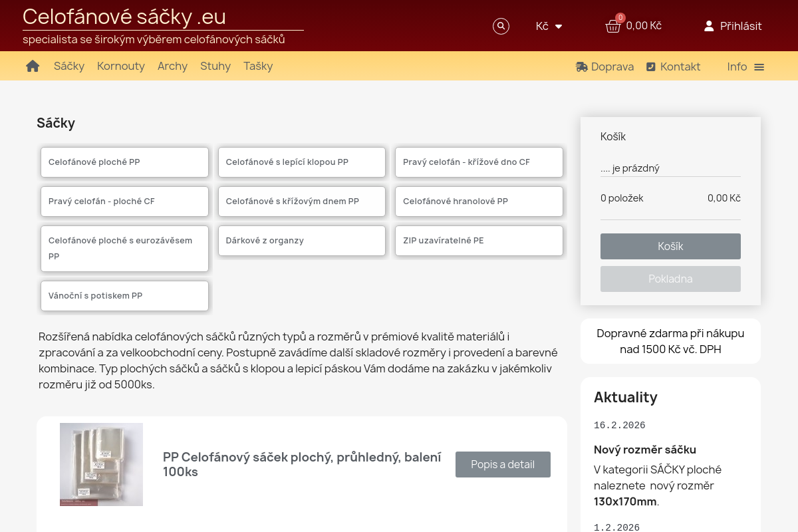Open the Sáčky menu item
This screenshot has height=532, width=798.
coord(69,66)
